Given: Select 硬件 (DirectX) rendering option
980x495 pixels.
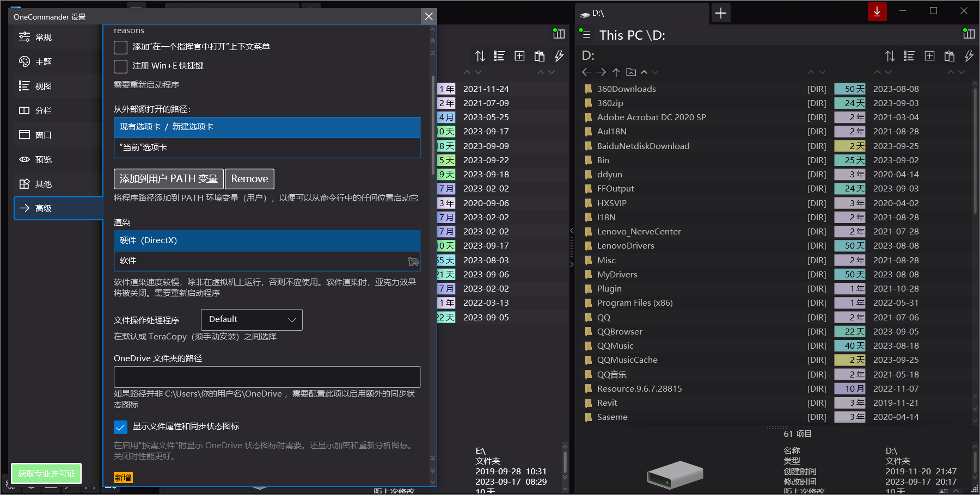Looking at the screenshot, I should pyautogui.click(x=267, y=240).
